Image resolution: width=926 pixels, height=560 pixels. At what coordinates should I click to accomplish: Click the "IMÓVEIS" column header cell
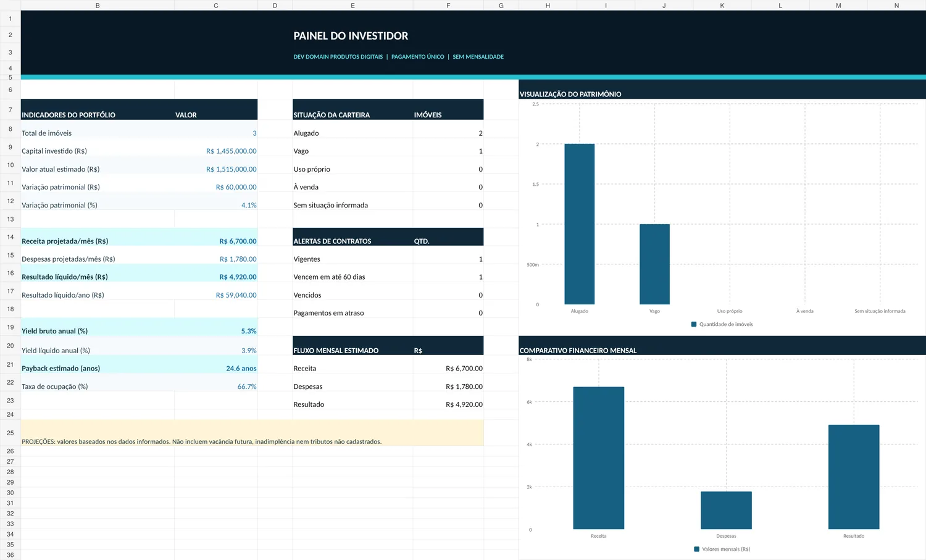pyautogui.click(x=448, y=109)
